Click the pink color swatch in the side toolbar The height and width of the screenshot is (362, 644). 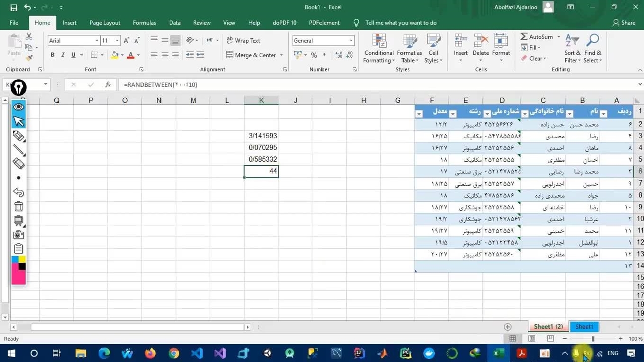coord(18,277)
